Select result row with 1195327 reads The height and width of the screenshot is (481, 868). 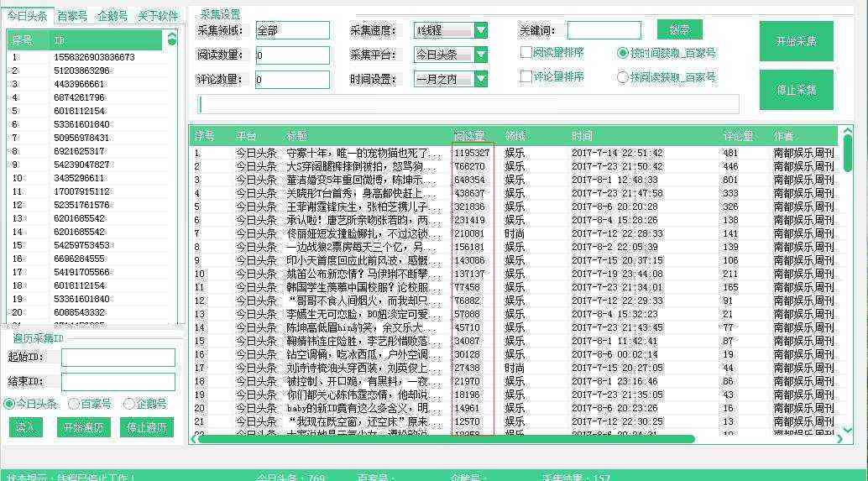(515, 153)
